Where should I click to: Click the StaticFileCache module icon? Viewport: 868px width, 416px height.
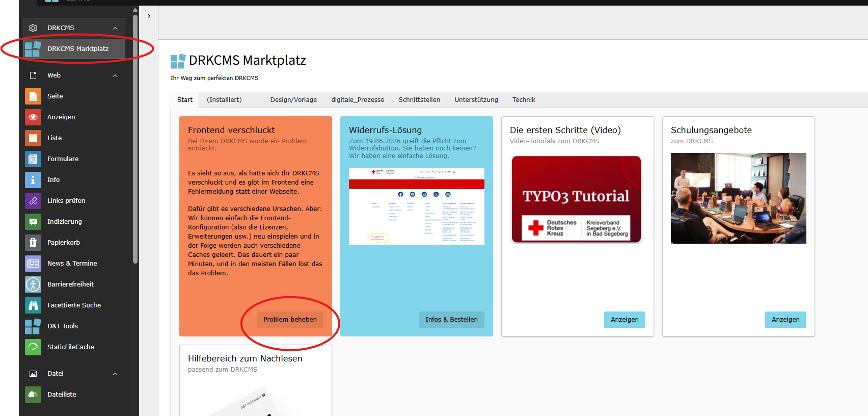coord(33,347)
